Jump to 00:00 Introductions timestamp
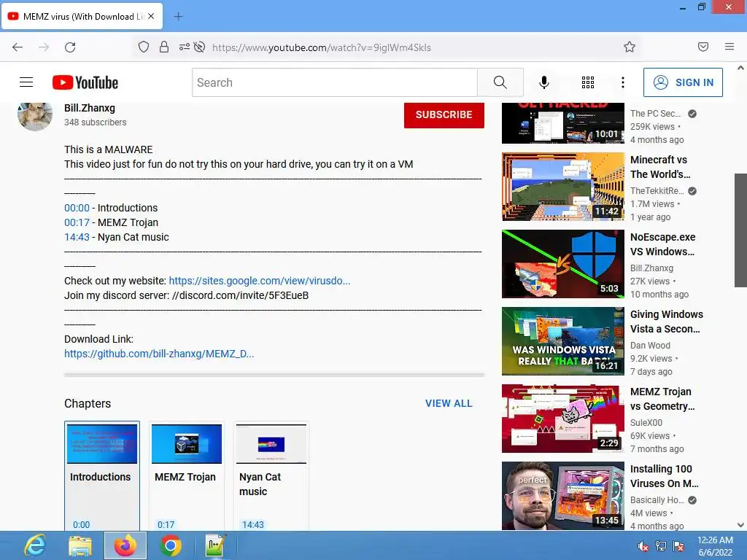Viewport: 747px width, 560px height. click(x=77, y=208)
